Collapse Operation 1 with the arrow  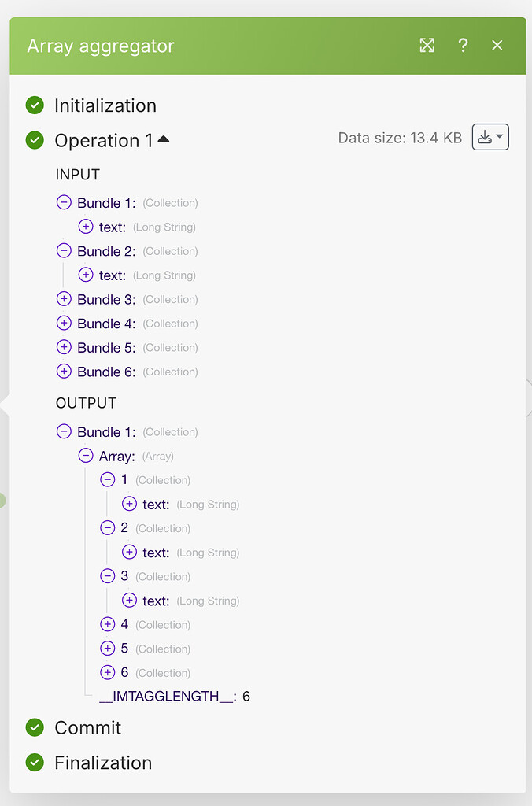(164, 139)
